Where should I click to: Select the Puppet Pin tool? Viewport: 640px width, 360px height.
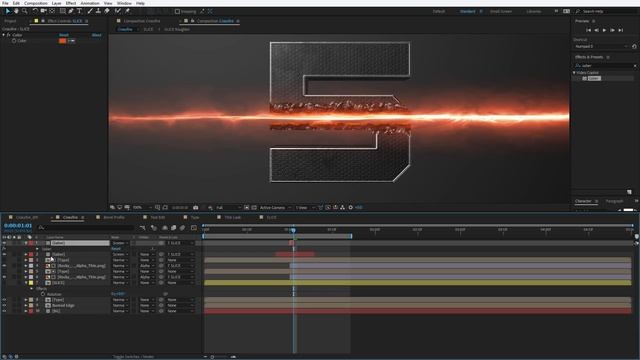point(127,11)
